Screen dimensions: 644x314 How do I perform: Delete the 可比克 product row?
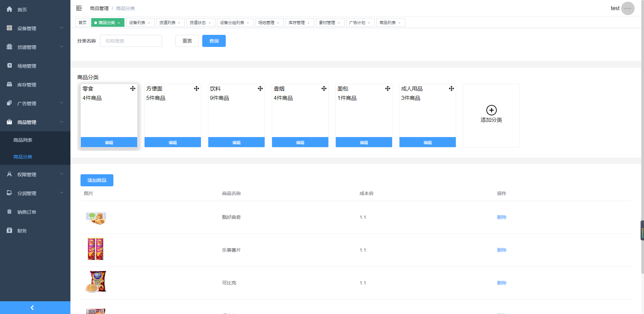(502, 283)
